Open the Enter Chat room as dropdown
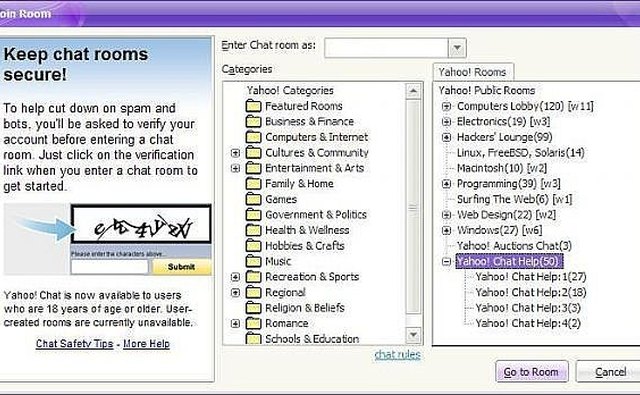The width and height of the screenshot is (640, 395). [x=457, y=48]
